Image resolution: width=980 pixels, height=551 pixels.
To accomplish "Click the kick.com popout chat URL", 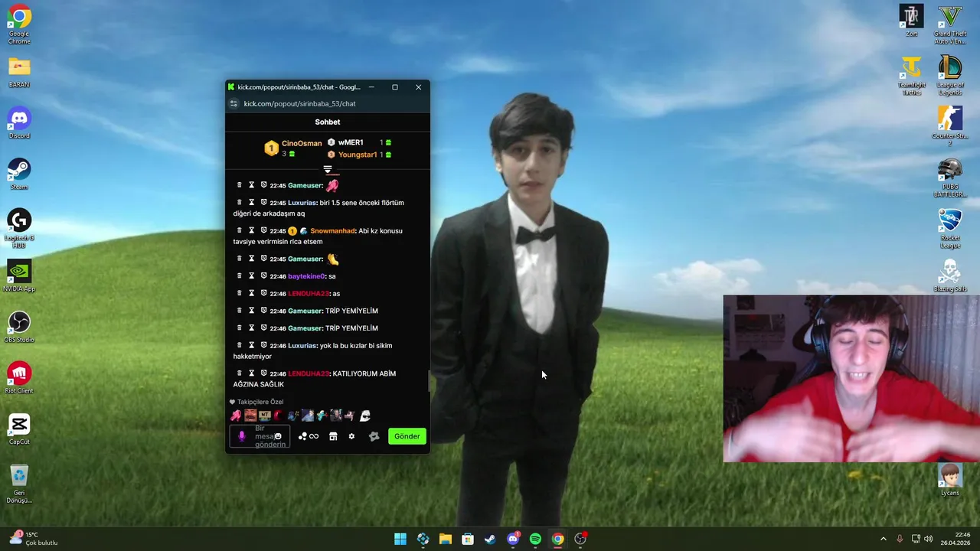I will click(299, 103).
